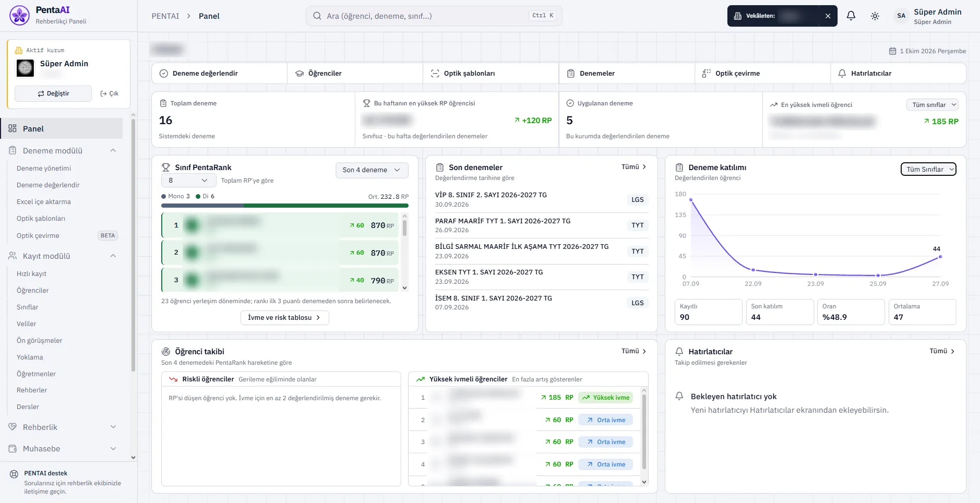Open Panel in the sidebar

[x=62, y=128]
